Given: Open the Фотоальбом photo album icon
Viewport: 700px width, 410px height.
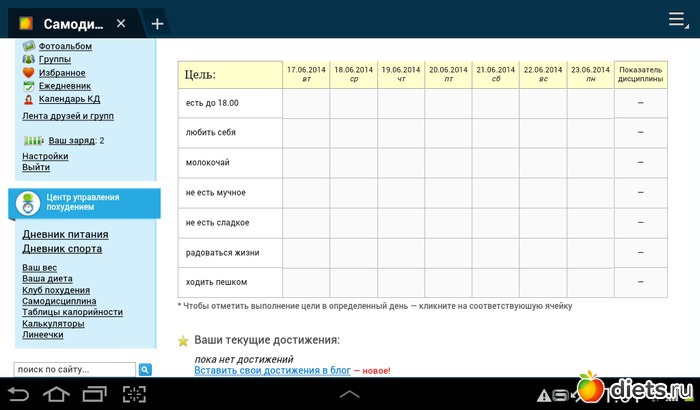Looking at the screenshot, I should [x=29, y=46].
